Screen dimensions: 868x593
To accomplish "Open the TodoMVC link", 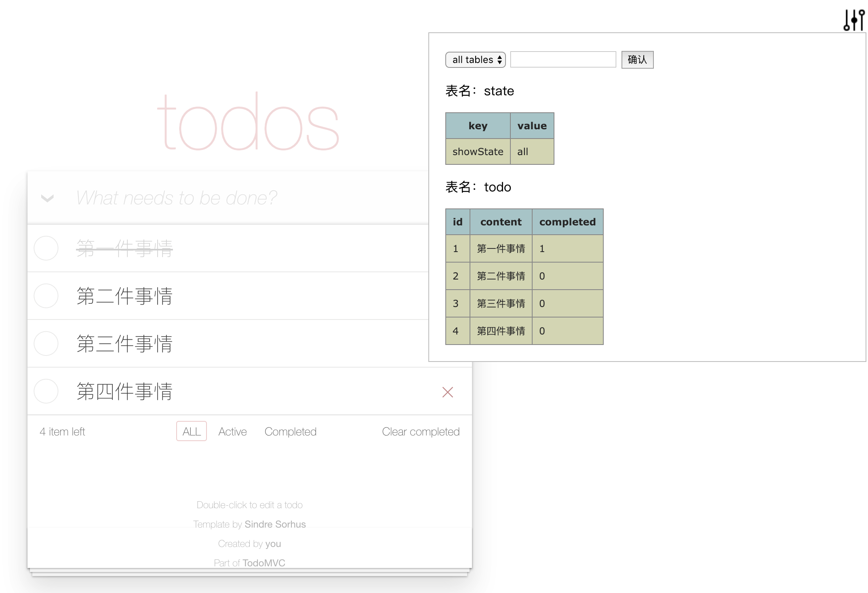I will point(263,563).
